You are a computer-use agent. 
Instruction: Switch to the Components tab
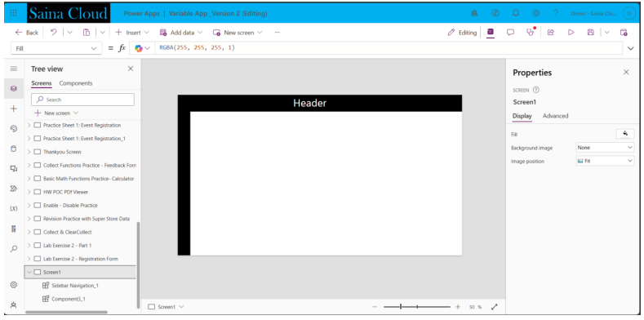[x=76, y=83]
